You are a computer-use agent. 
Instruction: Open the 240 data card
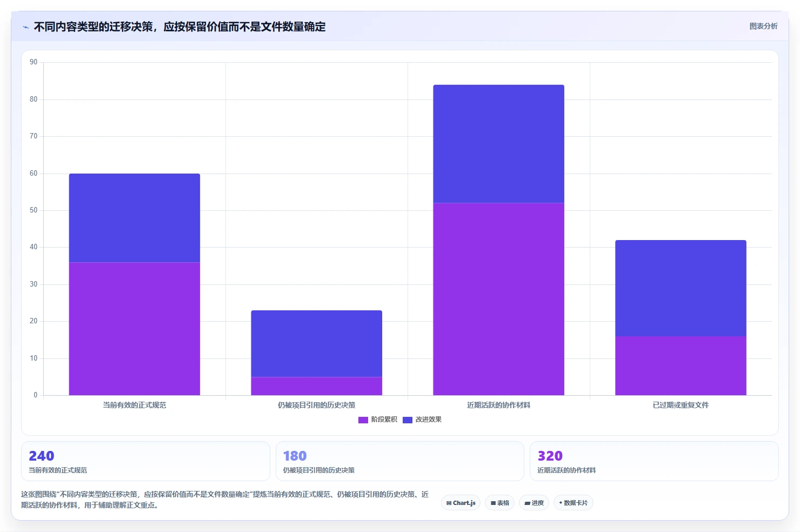[x=145, y=461]
